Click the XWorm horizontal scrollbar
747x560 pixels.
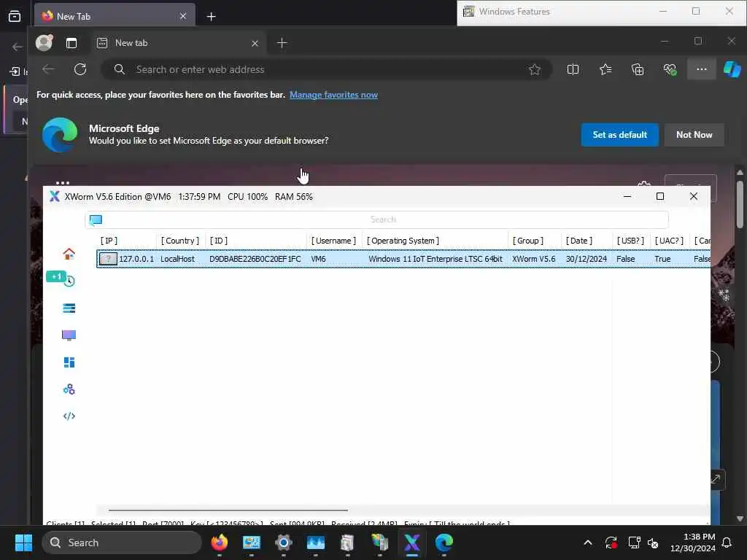pos(228,510)
